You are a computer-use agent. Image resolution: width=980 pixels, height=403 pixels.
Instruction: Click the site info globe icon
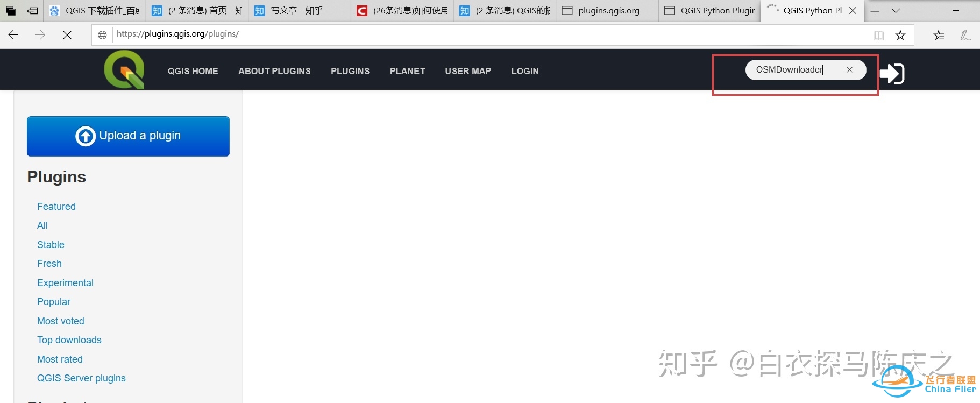tap(102, 35)
